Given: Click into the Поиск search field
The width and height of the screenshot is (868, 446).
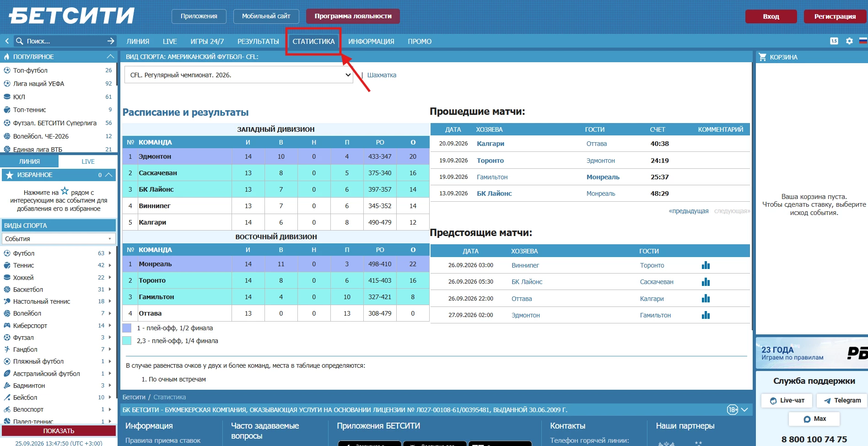Looking at the screenshot, I should pyautogui.click(x=65, y=41).
